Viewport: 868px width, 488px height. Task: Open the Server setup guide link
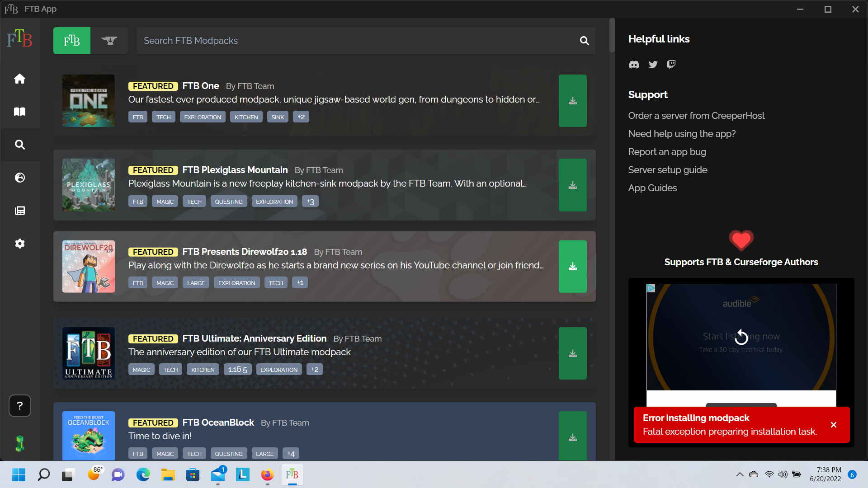click(x=667, y=170)
